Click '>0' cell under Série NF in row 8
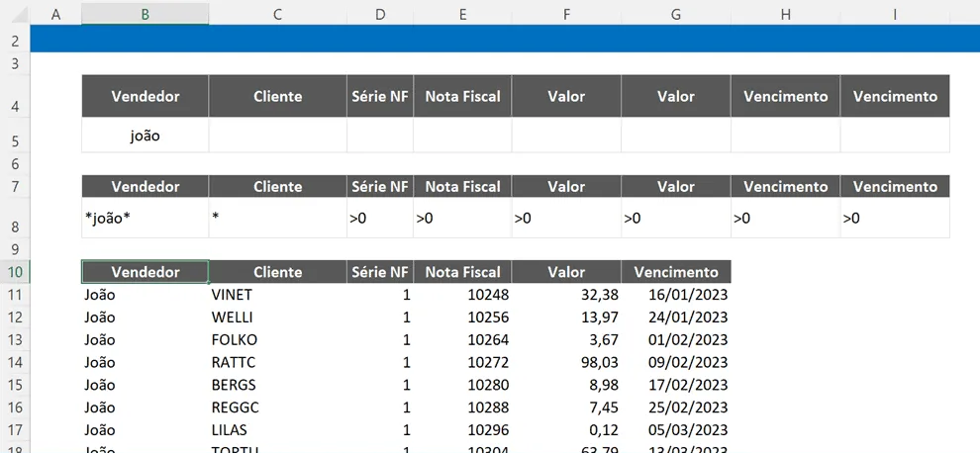This screenshot has height=454, width=980. 380,218
